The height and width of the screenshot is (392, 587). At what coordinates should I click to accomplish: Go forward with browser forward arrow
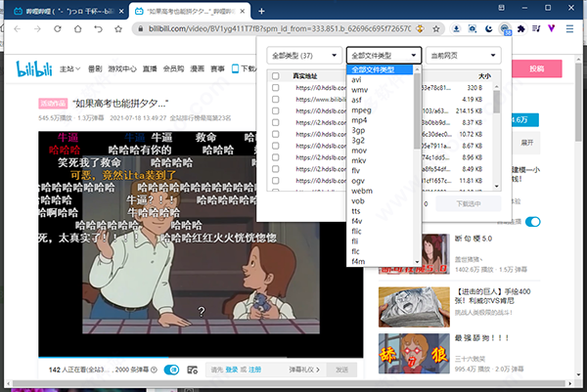37,28
